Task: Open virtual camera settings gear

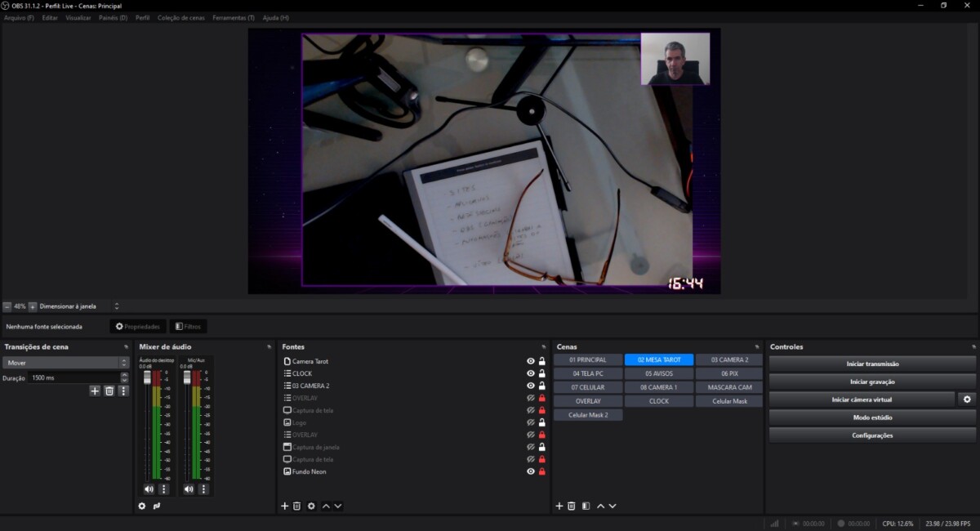Action: click(x=967, y=399)
